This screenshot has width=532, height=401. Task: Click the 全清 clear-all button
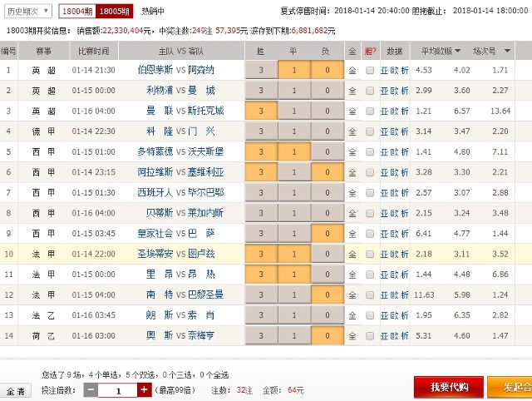tap(16, 391)
